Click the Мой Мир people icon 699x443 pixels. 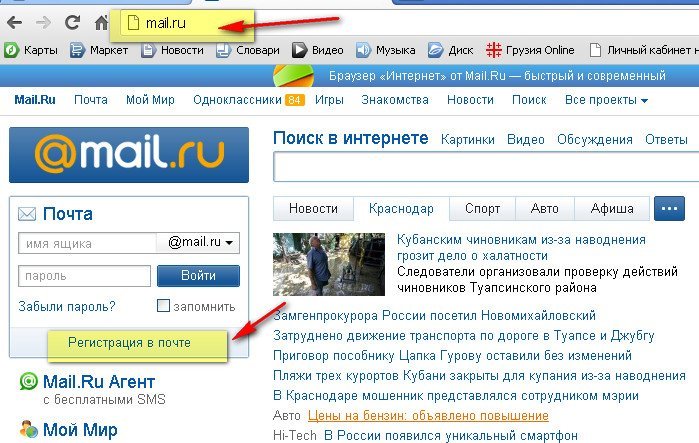coord(29,429)
